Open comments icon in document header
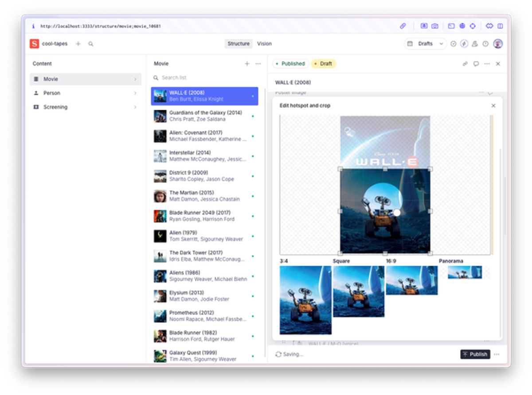The image size is (532, 395). coord(476,64)
